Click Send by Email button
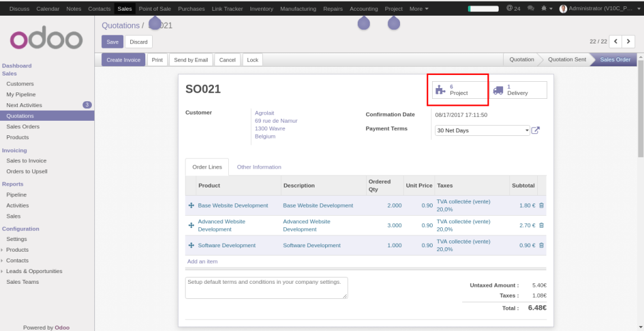Viewport: 644px width, 331px height. click(x=191, y=60)
